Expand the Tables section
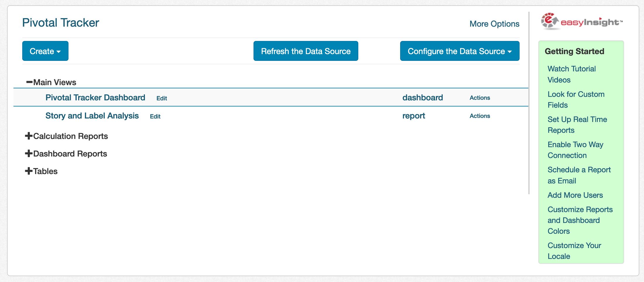The width and height of the screenshot is (644, 282). pos(29,171)
